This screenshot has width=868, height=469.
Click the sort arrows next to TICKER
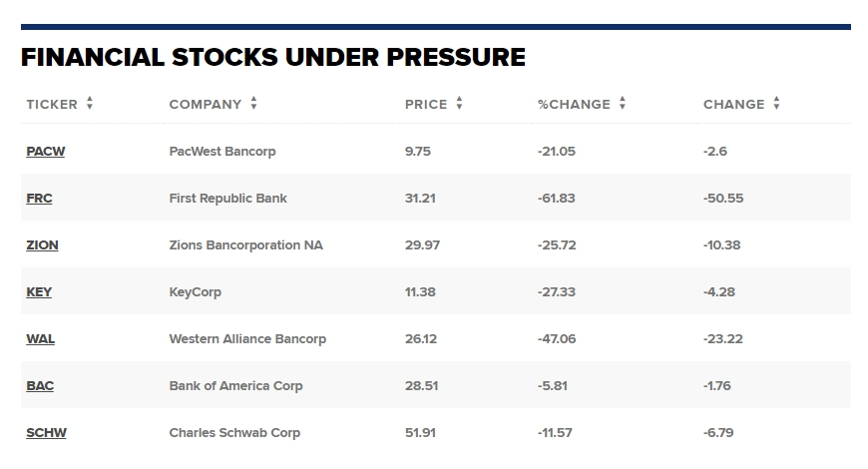(x=90, y=104)
